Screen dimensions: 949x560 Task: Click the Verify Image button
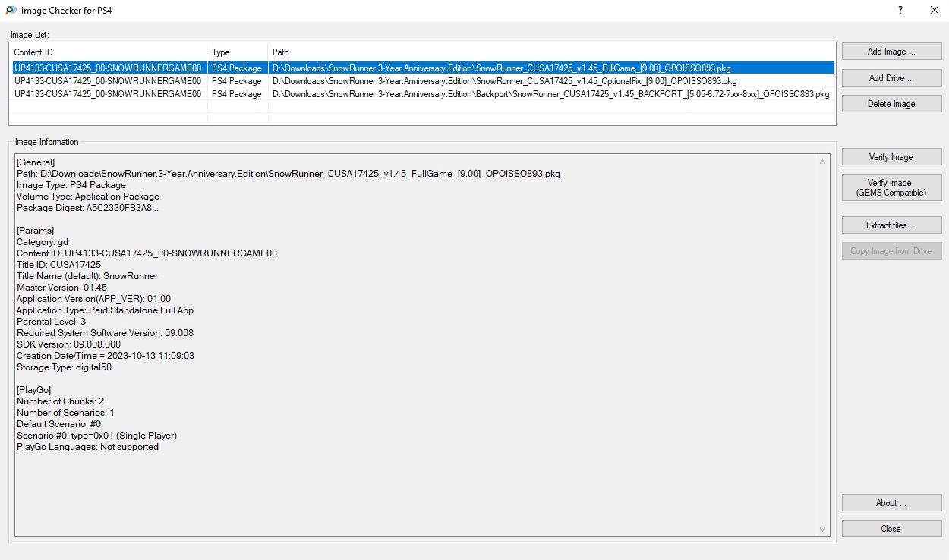[x=891, y=157]
